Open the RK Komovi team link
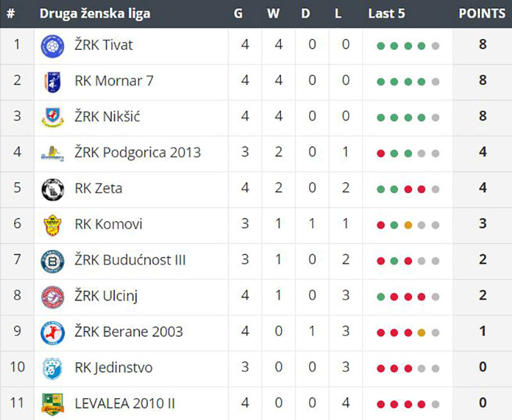 tap(108, 224)
